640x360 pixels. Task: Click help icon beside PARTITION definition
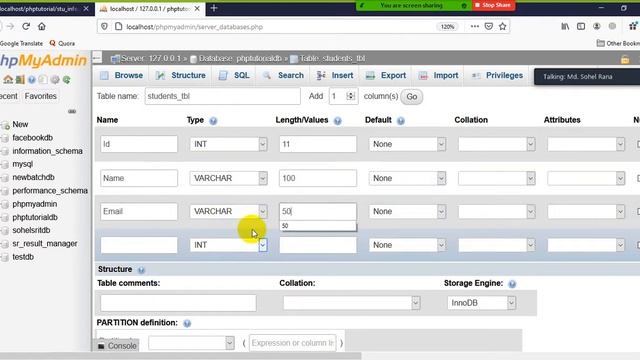point(187,324)
